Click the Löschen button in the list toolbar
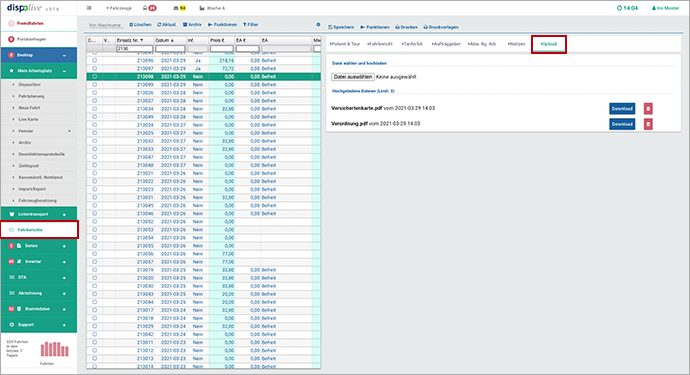The height and width of the screenshot is (375, 690). (x=140, y=25)
